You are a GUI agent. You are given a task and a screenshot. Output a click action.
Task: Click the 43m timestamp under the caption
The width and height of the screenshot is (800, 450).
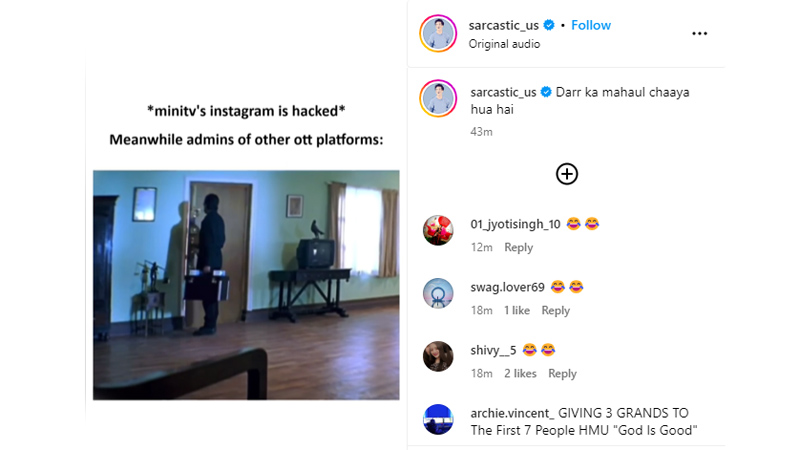[x=481, y=130]
